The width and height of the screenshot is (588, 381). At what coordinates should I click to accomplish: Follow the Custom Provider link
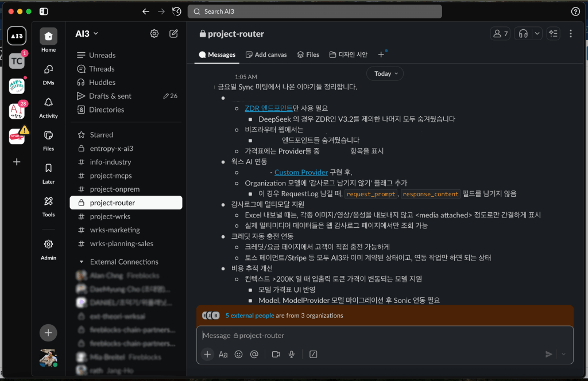pos(301,172)
